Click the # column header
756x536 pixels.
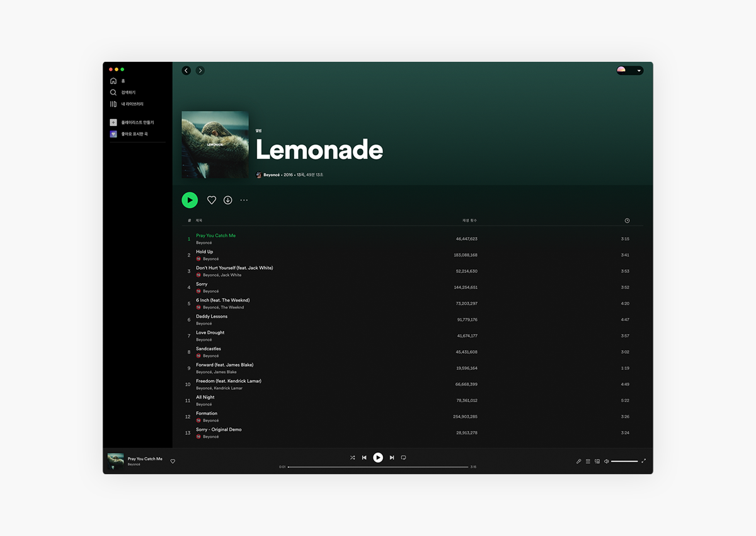[189, 221]
